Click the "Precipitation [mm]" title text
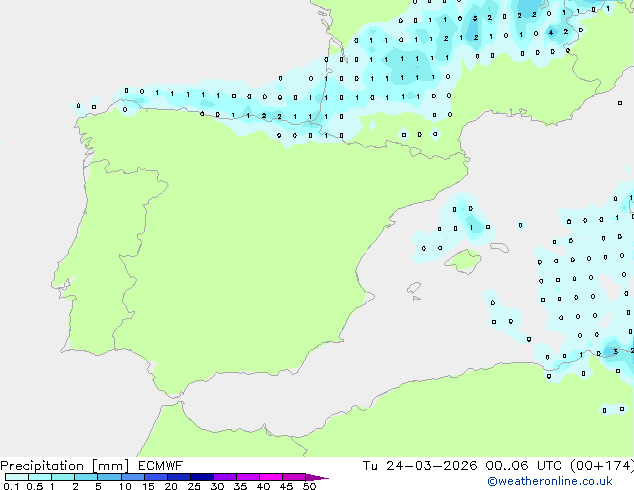The image size is (634, 490). tap(65, 466)
